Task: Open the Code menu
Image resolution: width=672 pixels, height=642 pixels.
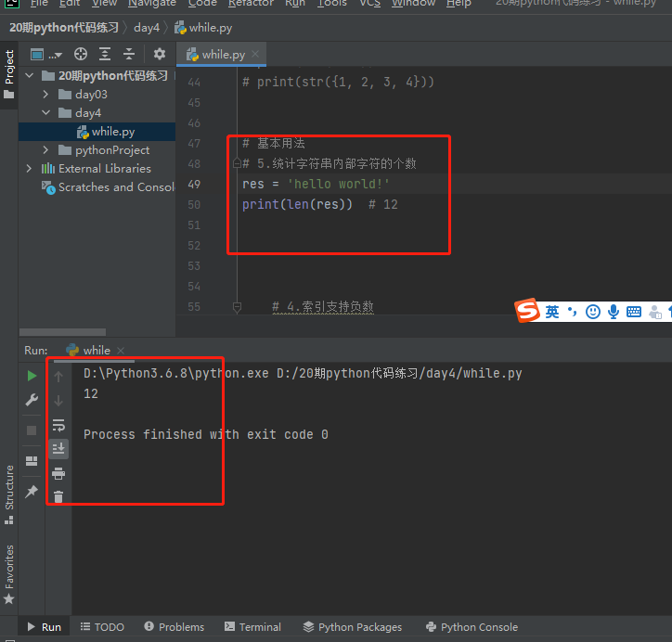Action: coord(202,4)
